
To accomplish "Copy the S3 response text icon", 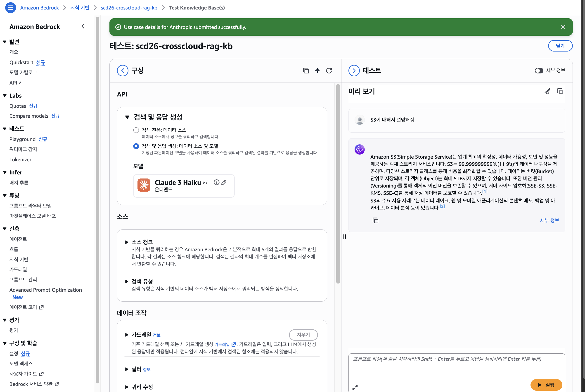I will click(x=375, y=220).
